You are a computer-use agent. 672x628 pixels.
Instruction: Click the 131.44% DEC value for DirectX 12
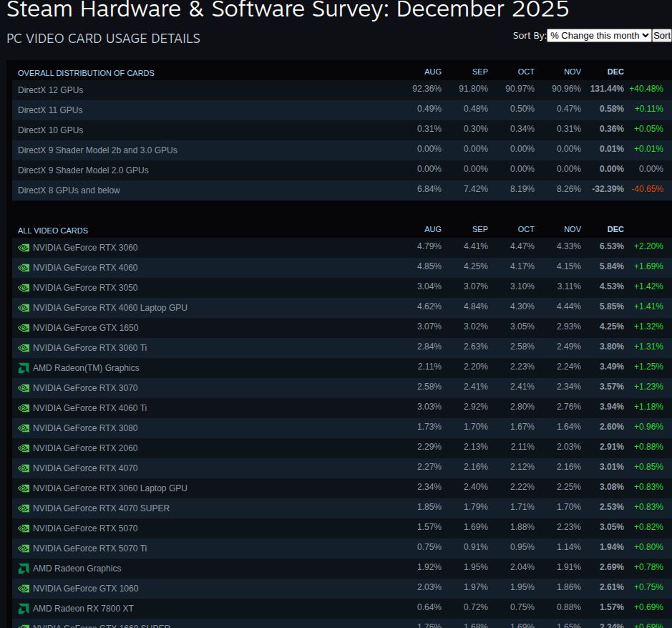coord(607,89)
